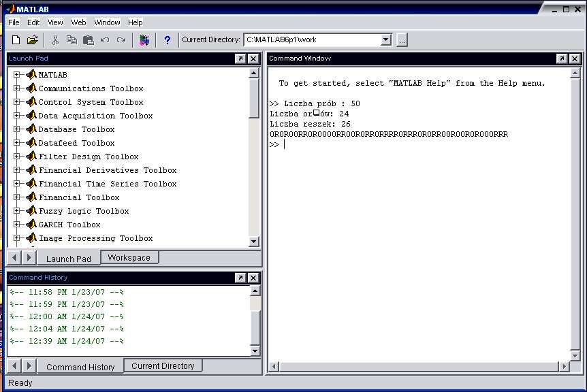Select the Financial Toolbox label
Image resolution: width=587 pixels, height=392 pixels.
click(79, 197)
